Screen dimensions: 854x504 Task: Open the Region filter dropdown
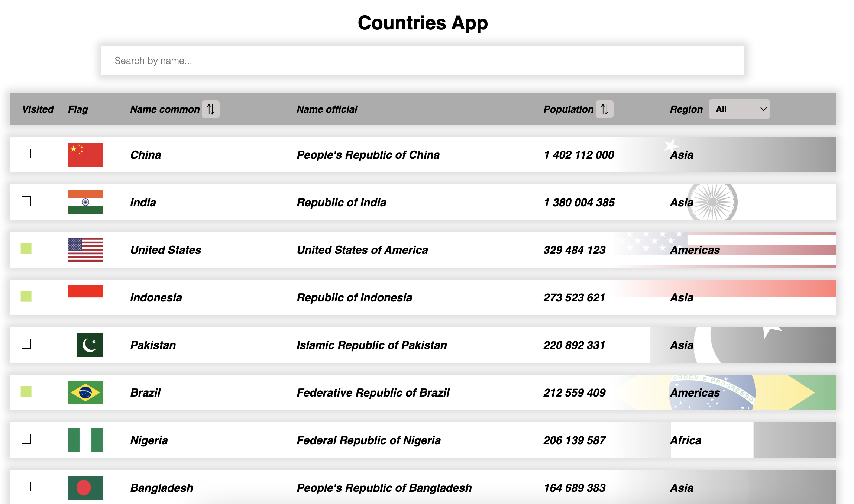(739, 109)
